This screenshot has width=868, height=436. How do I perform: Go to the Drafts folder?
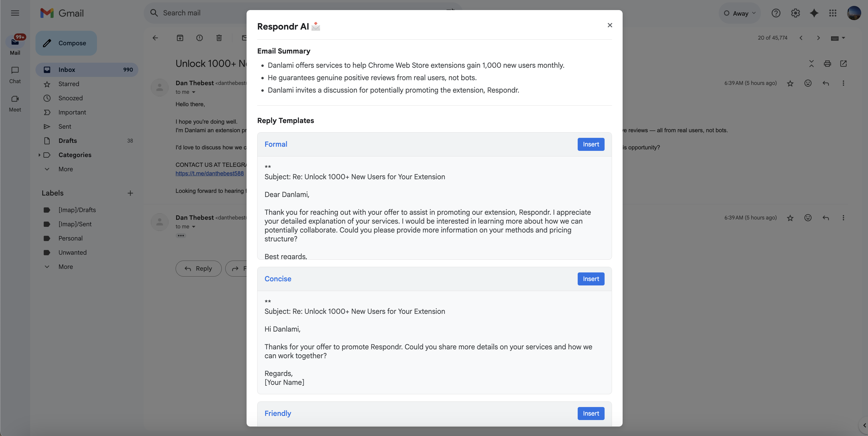tap(67, 141)
